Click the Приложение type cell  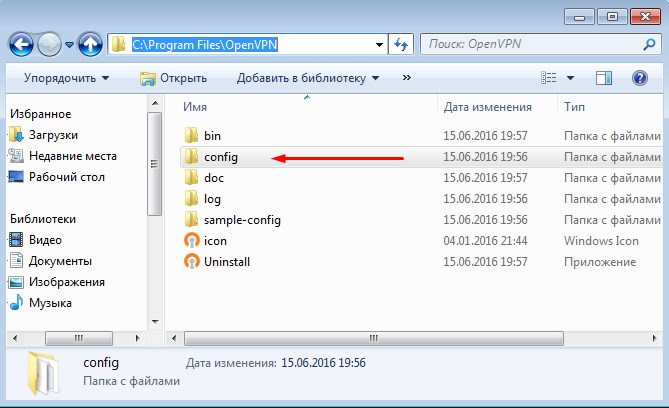[x=600, y=262]
